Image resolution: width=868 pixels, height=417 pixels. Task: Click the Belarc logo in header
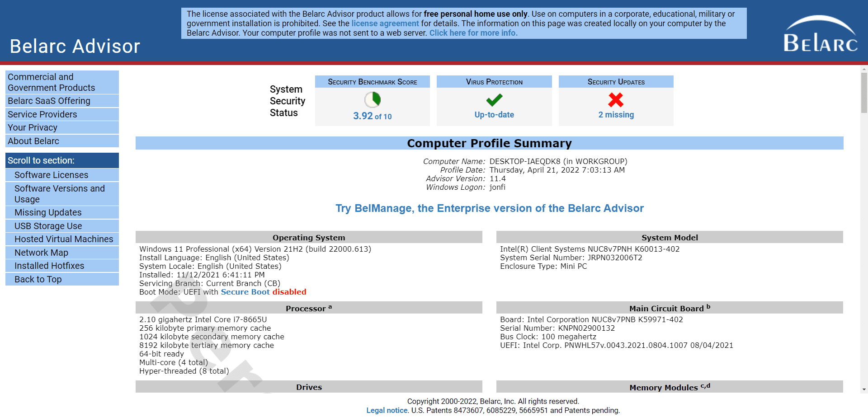[821, 34]
